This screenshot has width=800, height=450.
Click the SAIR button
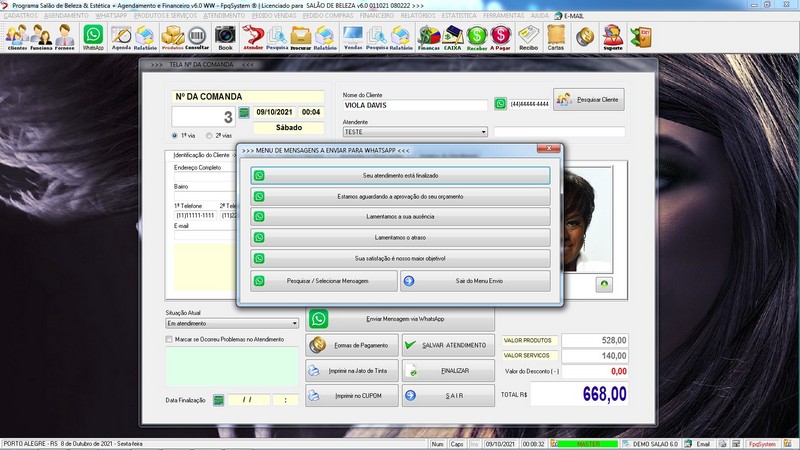(448, 396)
